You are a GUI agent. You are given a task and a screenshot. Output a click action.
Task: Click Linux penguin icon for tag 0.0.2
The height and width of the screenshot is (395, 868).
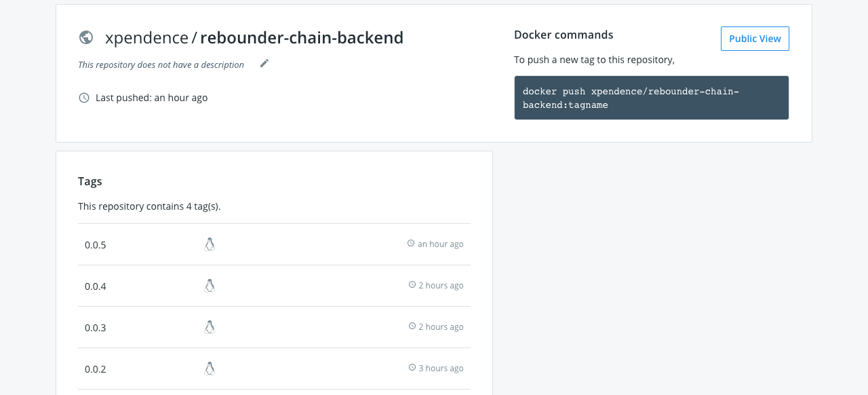tap(210, 369)
